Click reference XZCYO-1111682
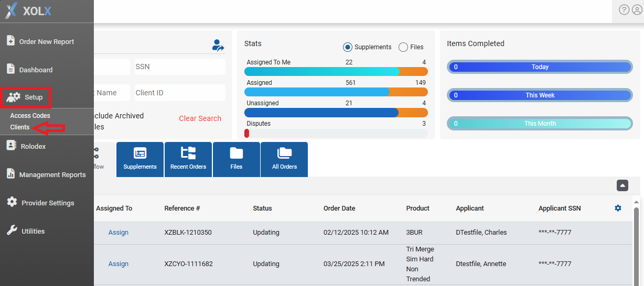644x286 pixels. pyautogui.click(x=189, y=264)
